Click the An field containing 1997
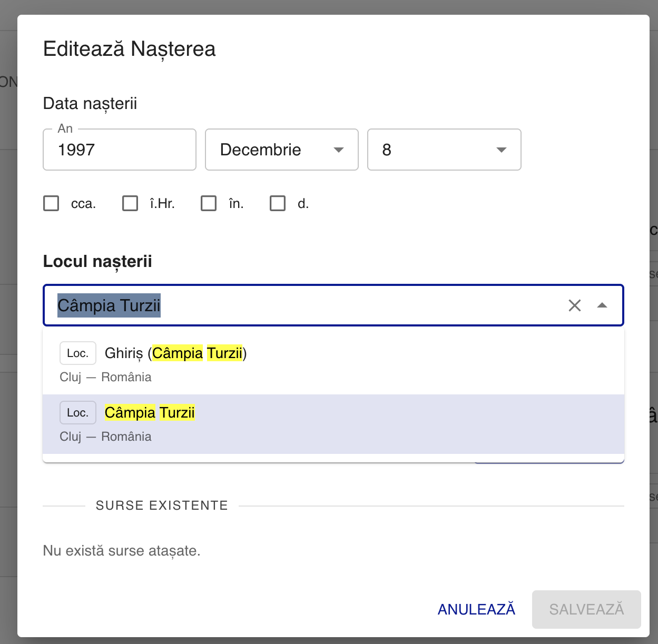The height and width of the screenshot is (644, 658). [119, 150]
